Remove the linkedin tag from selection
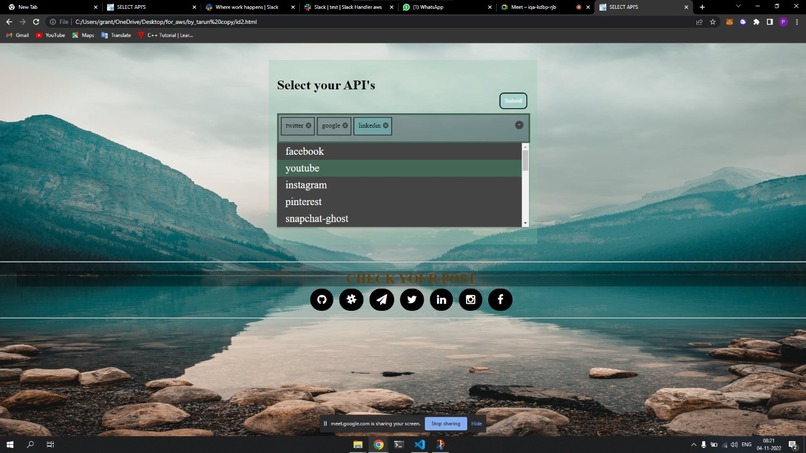This screenshot has width=806, height=453. (x=386, y=125)
